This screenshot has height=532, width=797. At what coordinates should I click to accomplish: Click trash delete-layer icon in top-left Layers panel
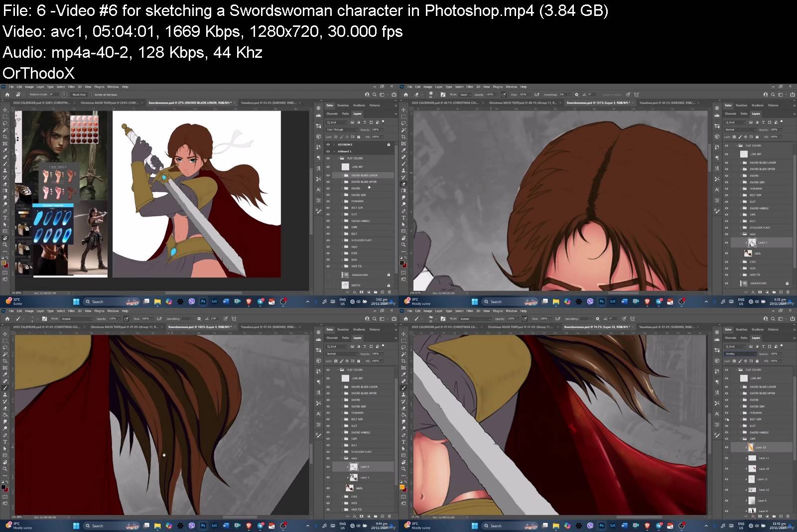pos(389,292)
